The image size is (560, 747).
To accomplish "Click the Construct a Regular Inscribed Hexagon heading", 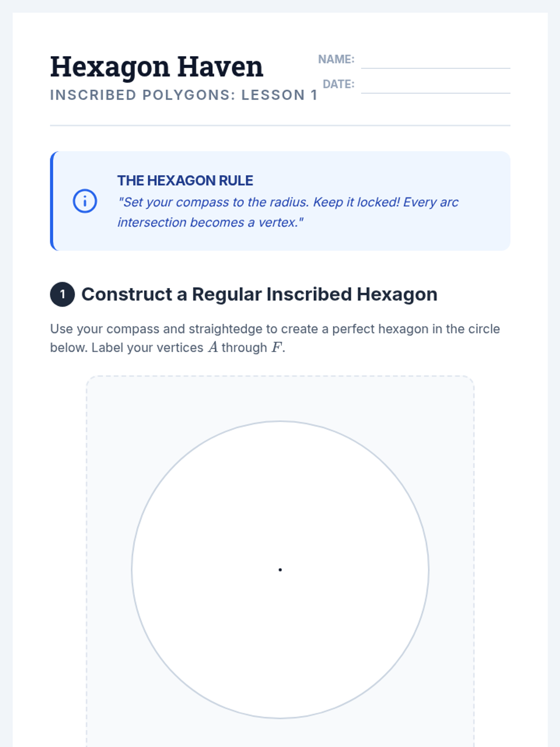I will pyautogui.click(x=259, y=295).
